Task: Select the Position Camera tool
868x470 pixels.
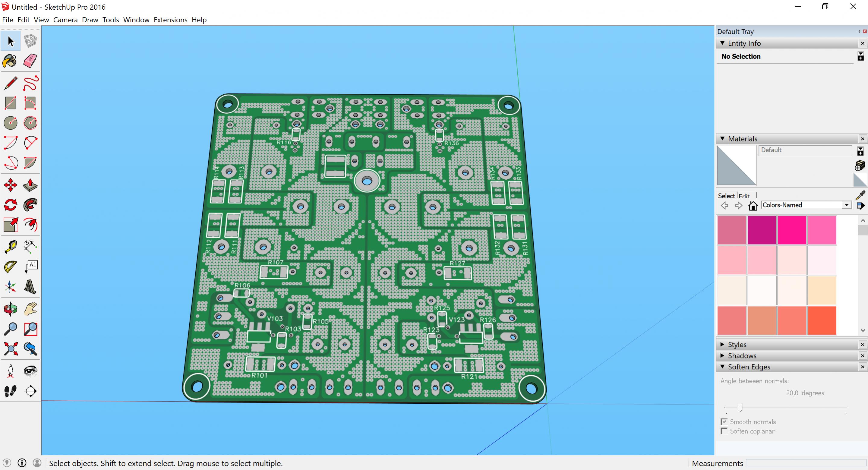Action: [11, 371]
